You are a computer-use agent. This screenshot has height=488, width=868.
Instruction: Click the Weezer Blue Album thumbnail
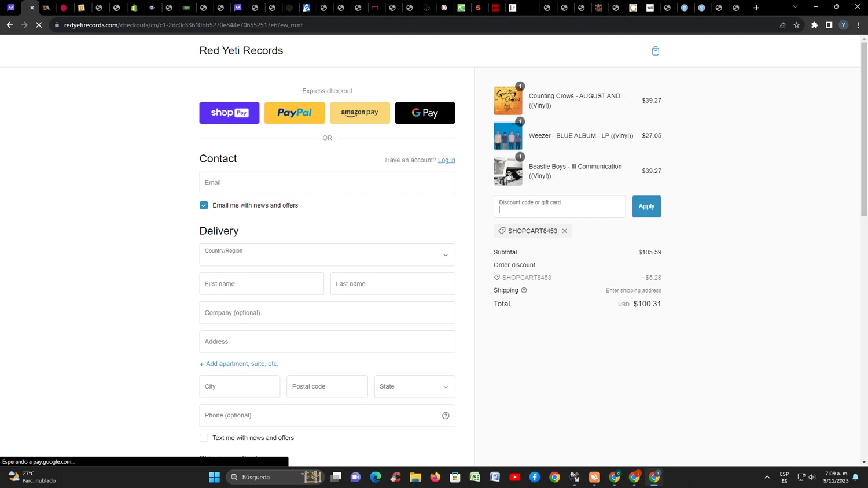(x=508, y=136)
